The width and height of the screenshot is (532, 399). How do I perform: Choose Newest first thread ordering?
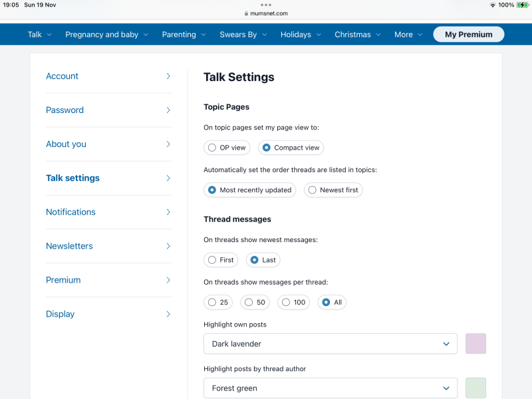313,190
